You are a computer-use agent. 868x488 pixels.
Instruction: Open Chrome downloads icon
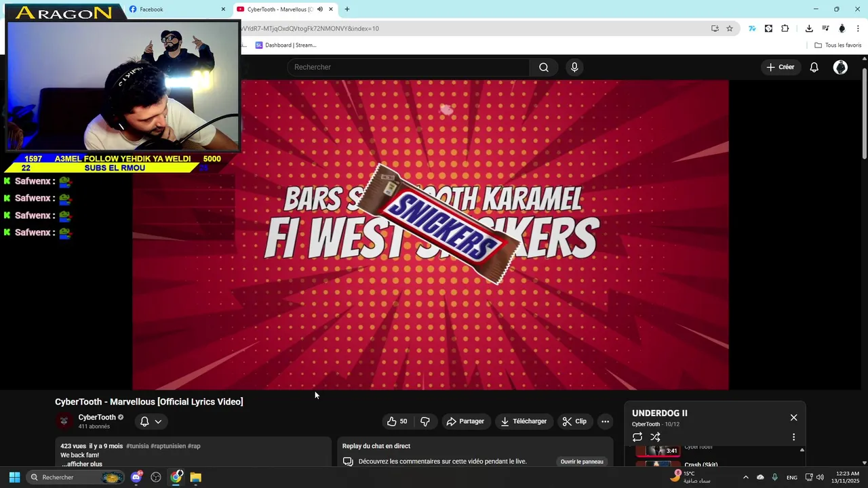coord(809,28)
